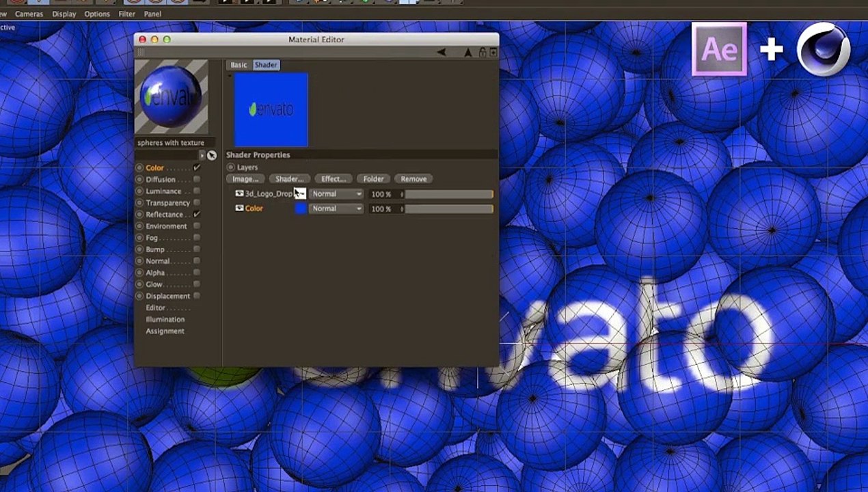Image resolution: width=868 pixels, height=492 pixels.
Task: Click the 100 % field of 3d_Logo_Drop layer
Action: click(383, 194)
